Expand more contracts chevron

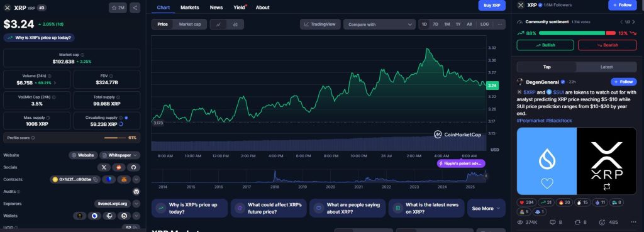[x=136, y=179]
